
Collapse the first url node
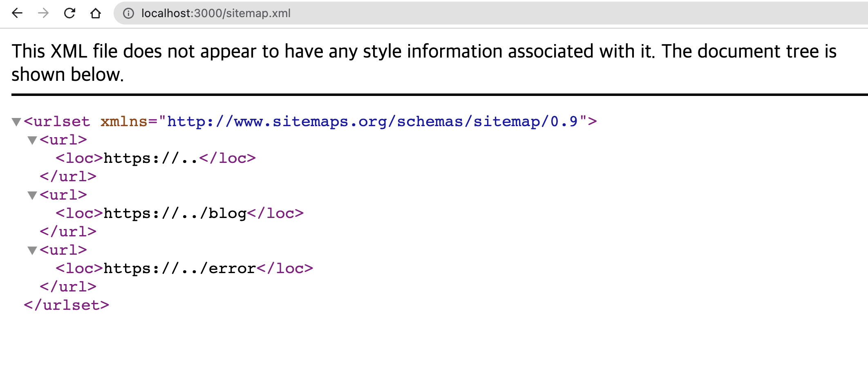point(32,140)
